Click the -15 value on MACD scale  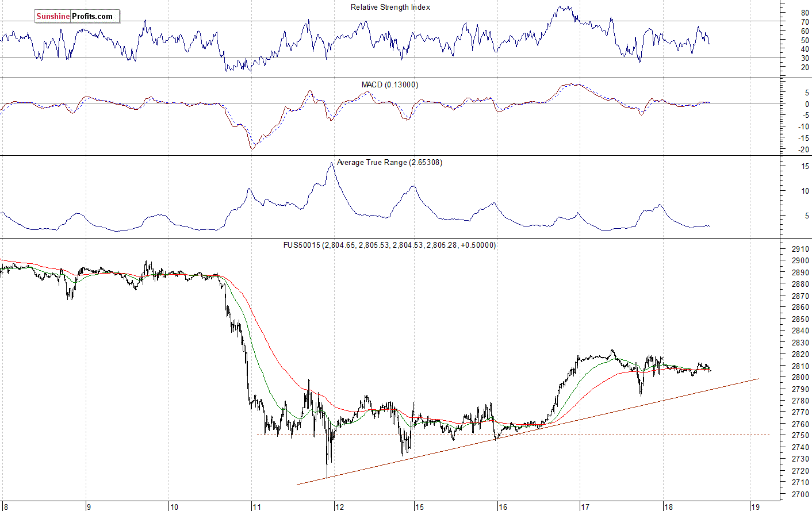tap(804, 139)
